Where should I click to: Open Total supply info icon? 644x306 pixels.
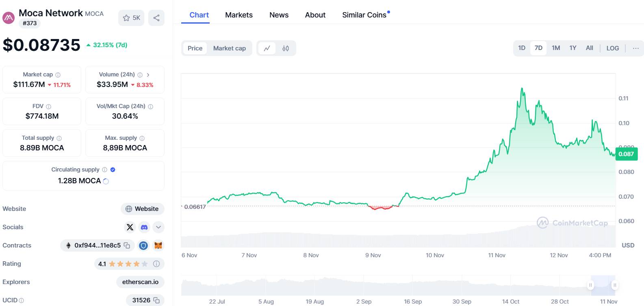point(59,138)
